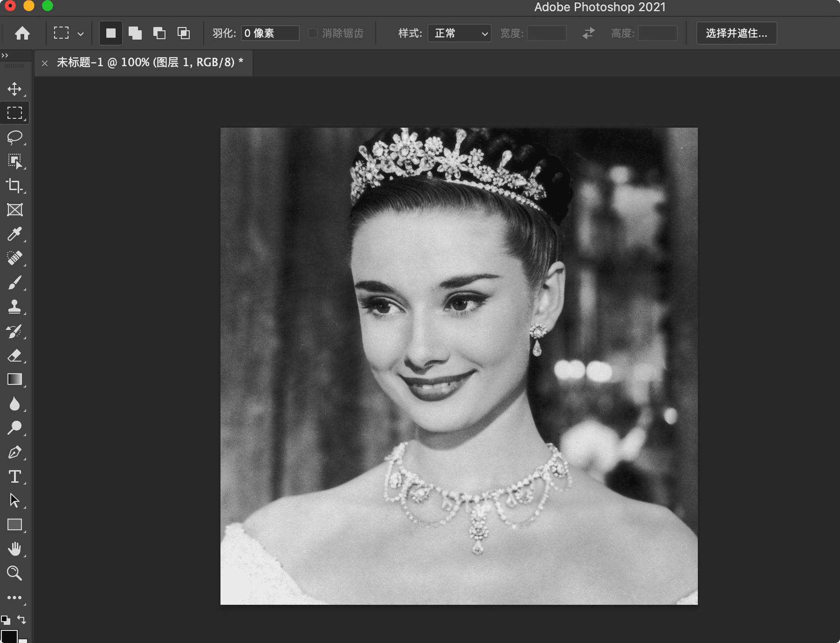
Task: Select the Path Selection tool
Action: tap(14, 500)
